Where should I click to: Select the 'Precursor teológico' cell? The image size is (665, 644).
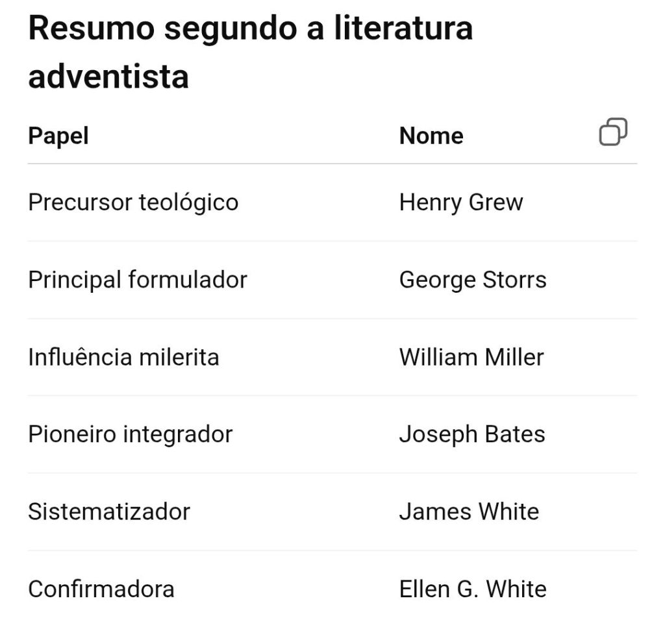click(x=133, y=203)
